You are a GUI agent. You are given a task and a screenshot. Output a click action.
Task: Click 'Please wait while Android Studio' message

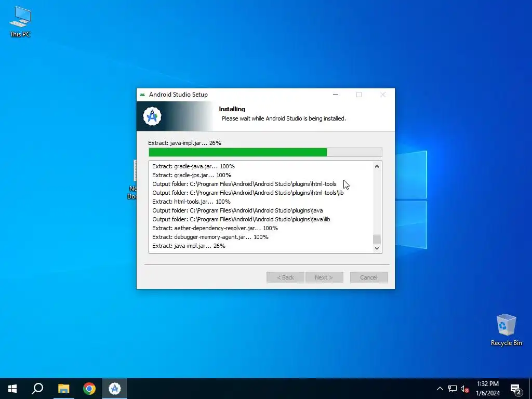click(284, 118)
